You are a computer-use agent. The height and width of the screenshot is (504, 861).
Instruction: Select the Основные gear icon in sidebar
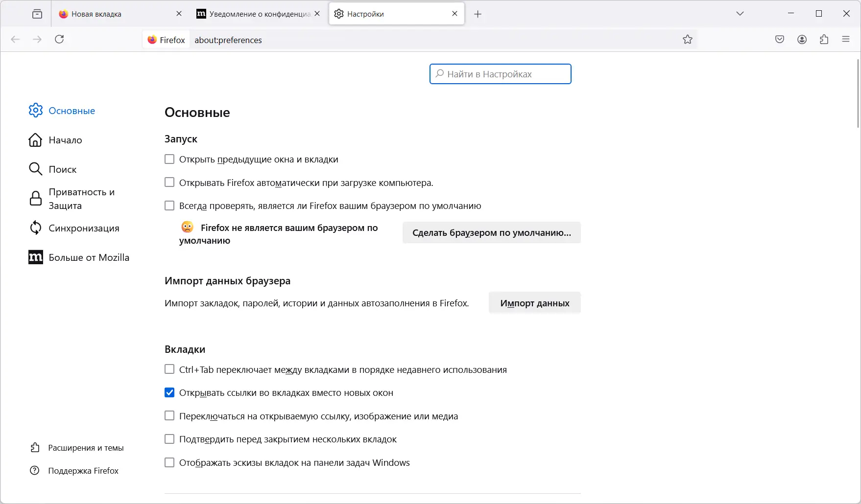point(35,111)
